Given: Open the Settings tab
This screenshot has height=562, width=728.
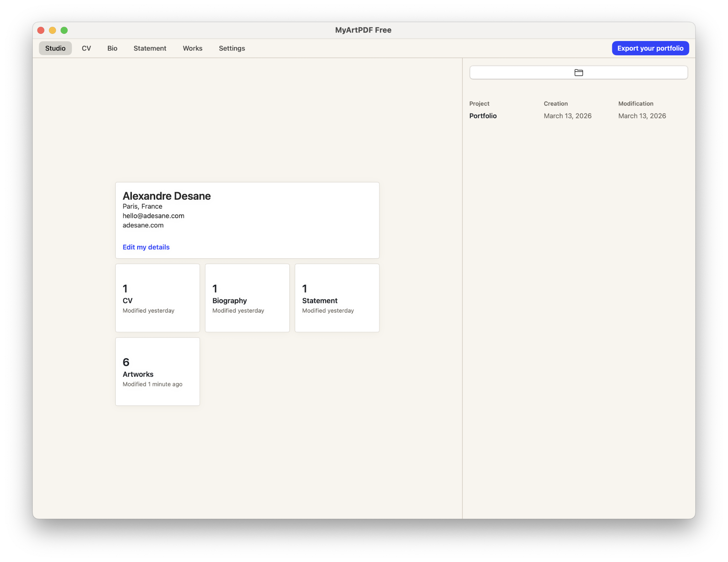Looking at the screenshot, I should (232, 48).
